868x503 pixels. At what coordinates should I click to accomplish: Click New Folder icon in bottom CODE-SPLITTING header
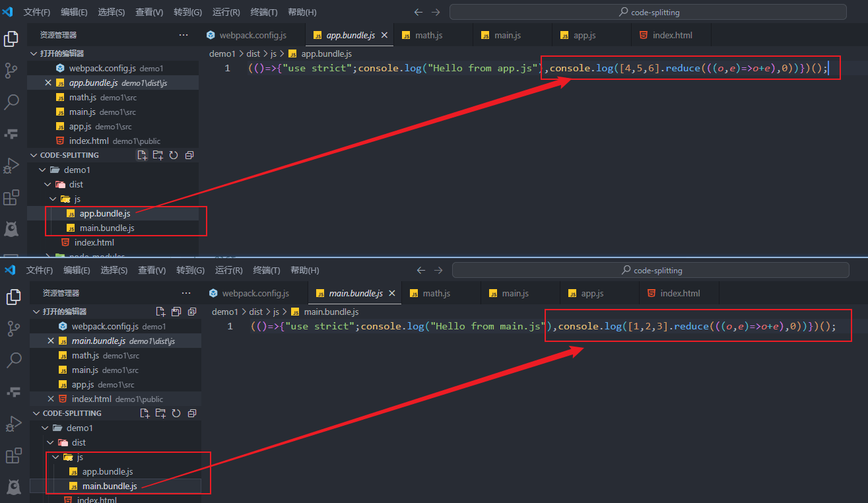[x=160, y=413]
